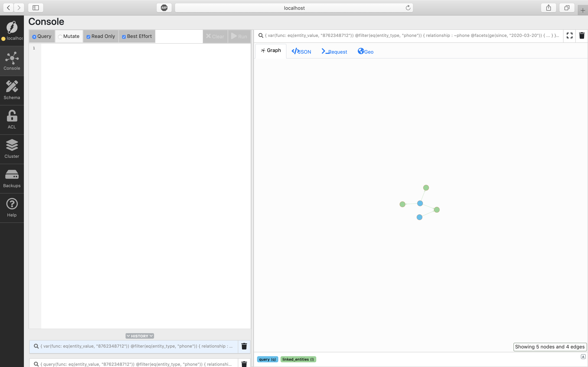Open the Help section
Screen dimensions: 588x367
pyautogui.click(x=12, y=208)
